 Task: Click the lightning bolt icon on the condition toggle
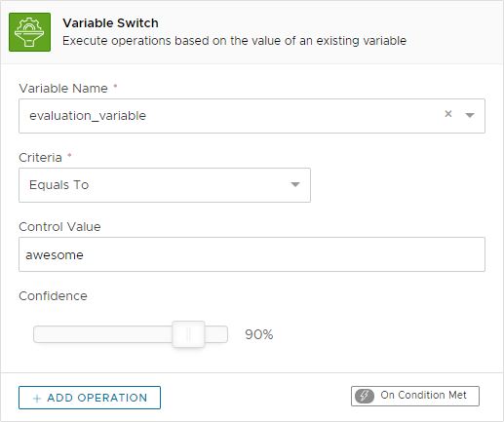(365, 396)
